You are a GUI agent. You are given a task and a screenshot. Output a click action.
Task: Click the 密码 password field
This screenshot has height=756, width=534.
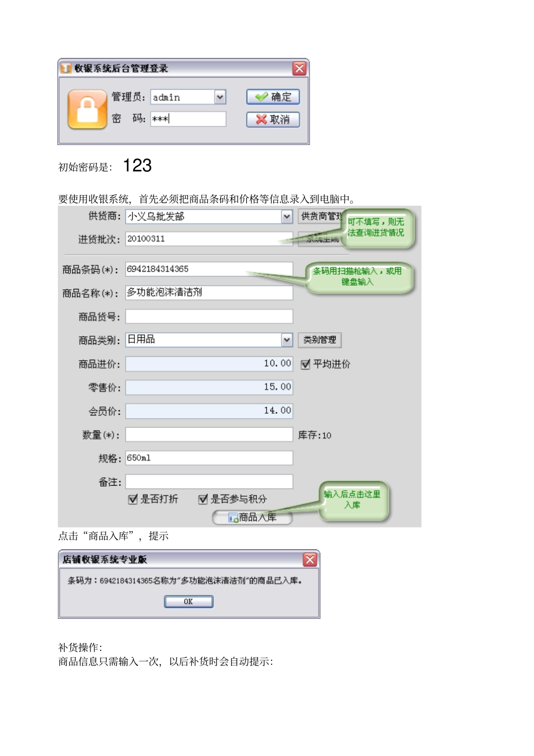click(188, 119)
